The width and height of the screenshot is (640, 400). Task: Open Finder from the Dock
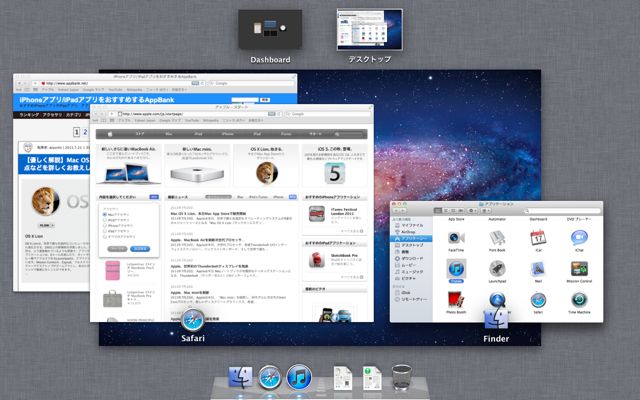click(x=240, y=378)
